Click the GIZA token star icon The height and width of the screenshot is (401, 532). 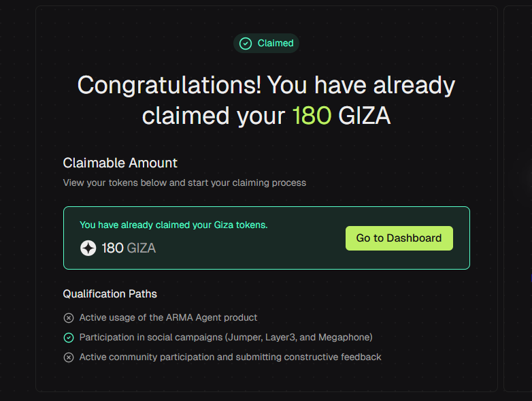click(88, 248)
